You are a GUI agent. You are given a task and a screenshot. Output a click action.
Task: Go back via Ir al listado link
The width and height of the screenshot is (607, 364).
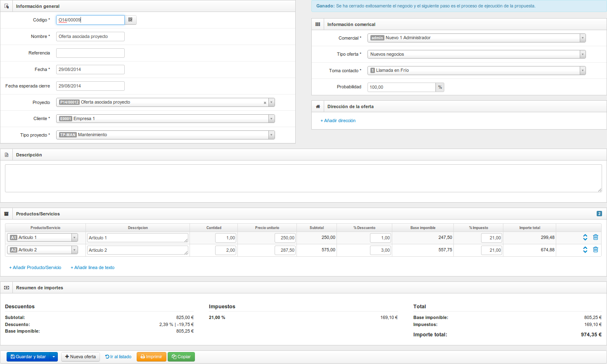click(119, 357)
